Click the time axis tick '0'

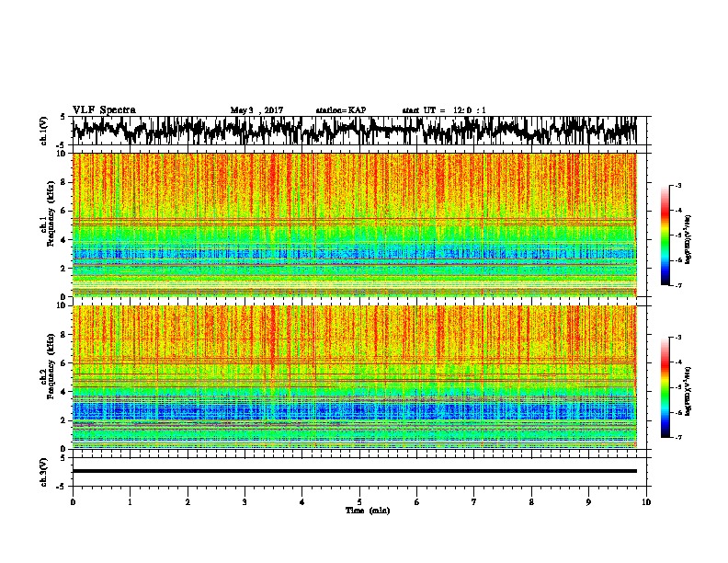point(73,502)
